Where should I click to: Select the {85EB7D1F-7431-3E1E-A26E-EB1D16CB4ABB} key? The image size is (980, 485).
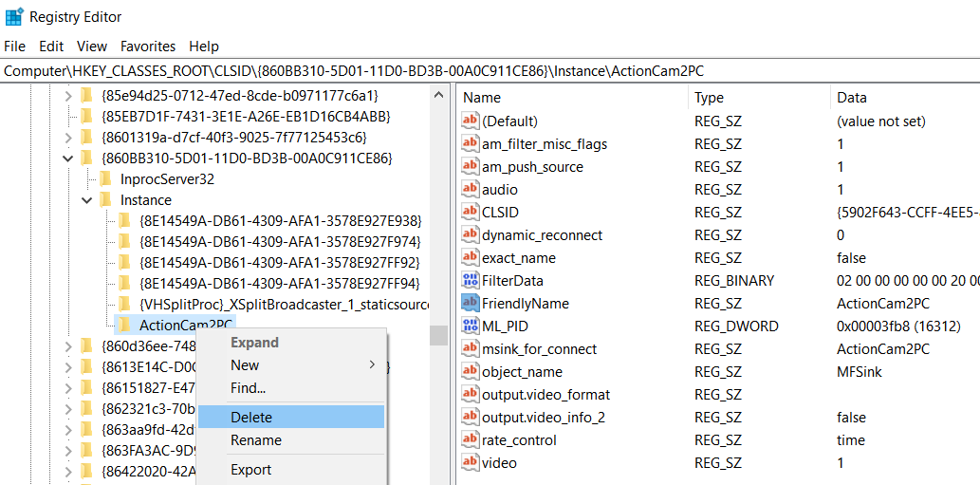246,116
